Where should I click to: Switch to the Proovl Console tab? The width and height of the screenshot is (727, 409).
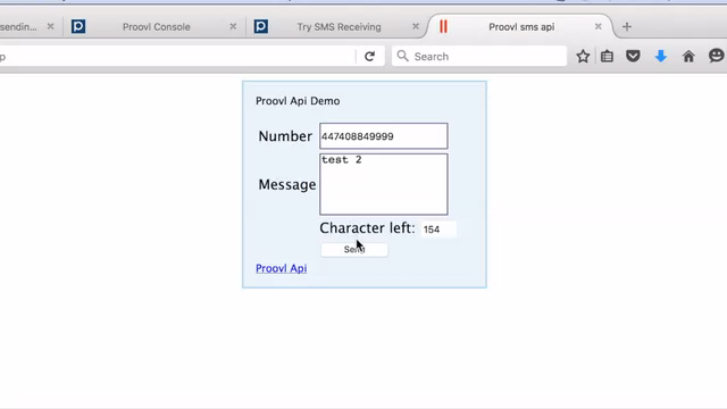point(156,27)
